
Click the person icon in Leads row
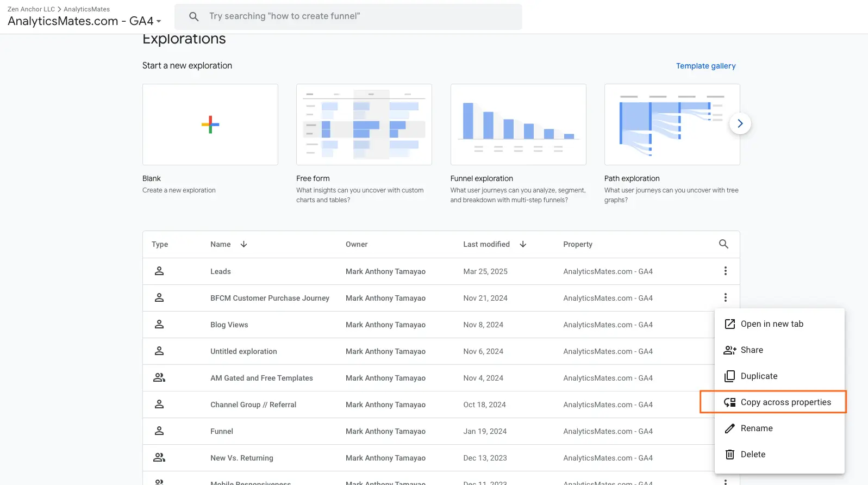point(159,271)
